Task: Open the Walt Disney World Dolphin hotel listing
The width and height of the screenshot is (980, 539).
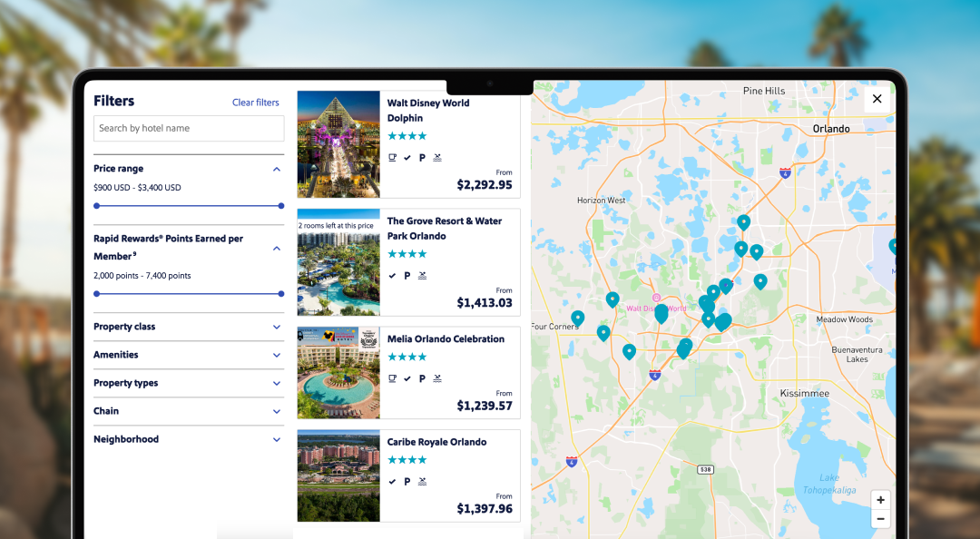Action: coord(427,111)
